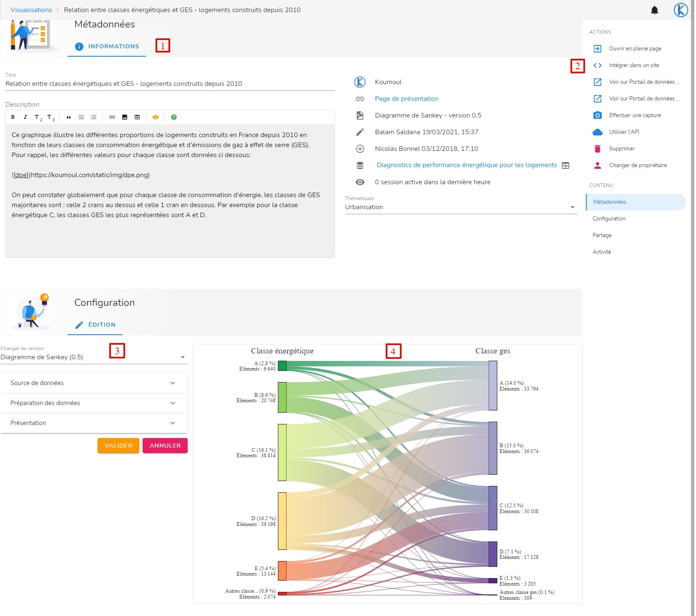The width and height of the screenshot is (696, 616).
Task: Click the green A energy class node
Action: tap(282, 366)
